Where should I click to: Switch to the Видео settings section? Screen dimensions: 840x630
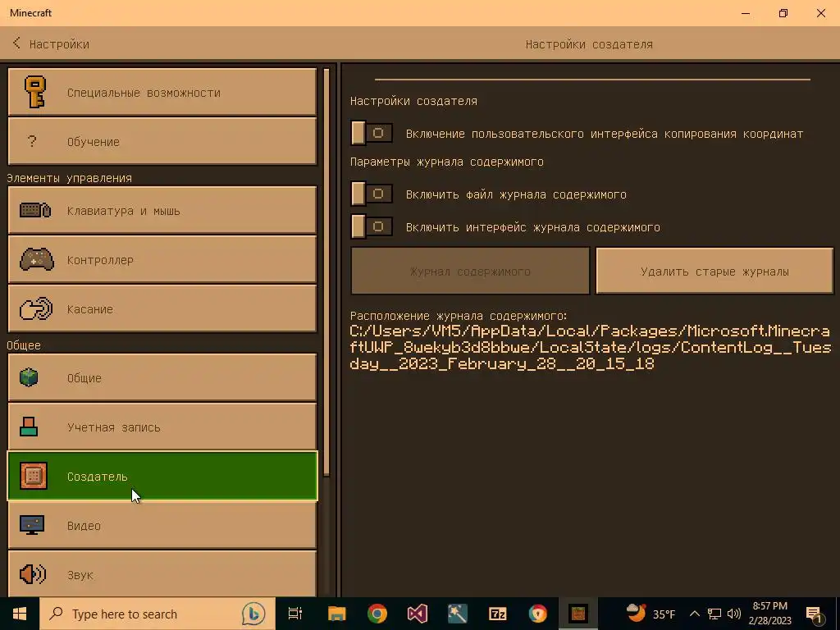[162, 525]
